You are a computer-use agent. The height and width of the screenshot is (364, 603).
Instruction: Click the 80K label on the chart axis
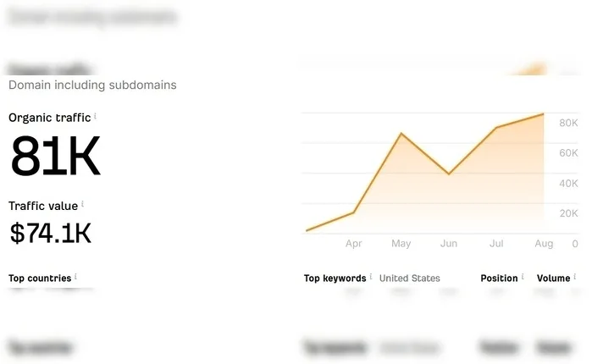click(x=568, y=123)
